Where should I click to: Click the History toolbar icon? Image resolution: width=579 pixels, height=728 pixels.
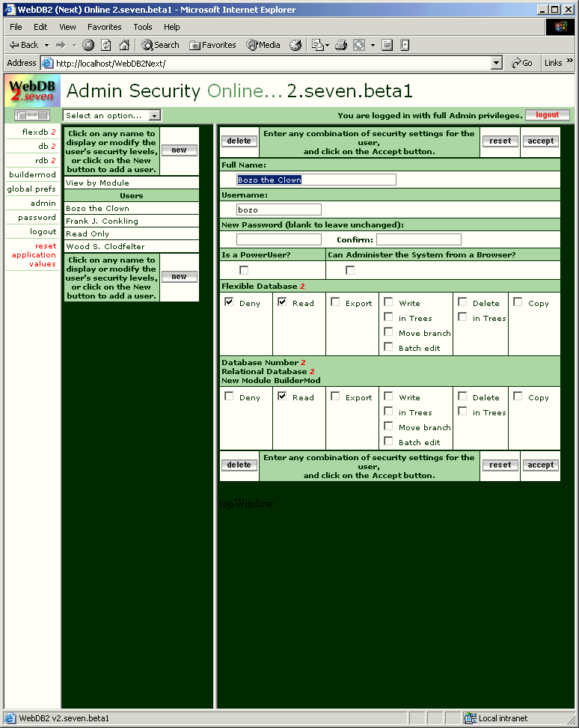click(x=295, y=45)
